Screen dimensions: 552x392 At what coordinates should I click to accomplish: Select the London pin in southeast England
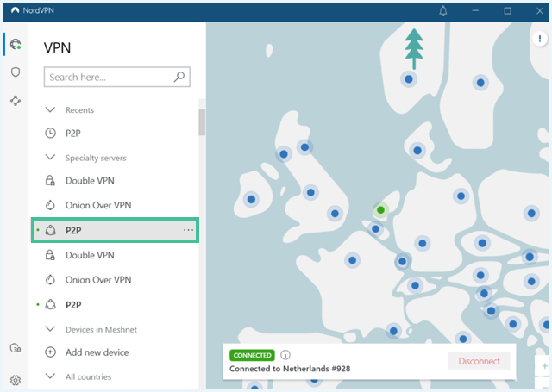(x=335, y=214)
